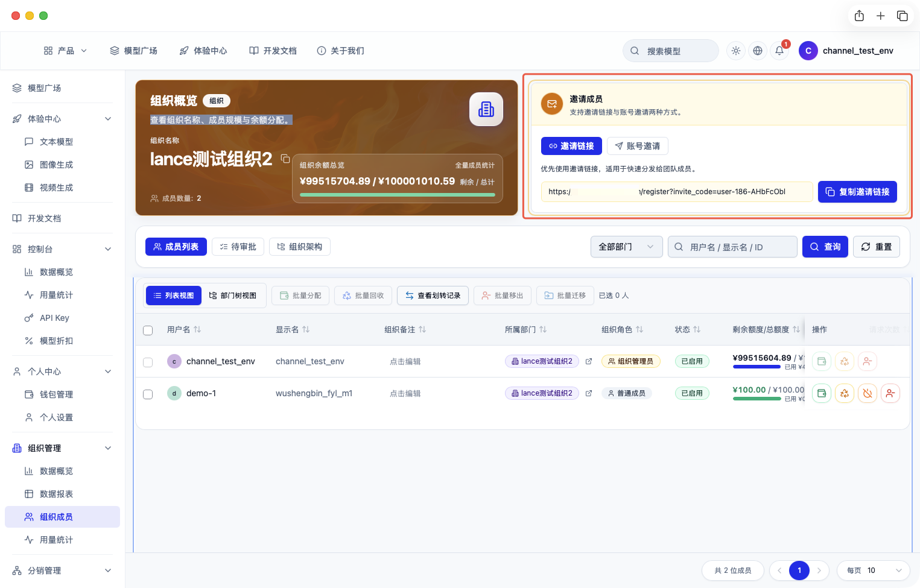Click the 查看划转记录 button

433,296
